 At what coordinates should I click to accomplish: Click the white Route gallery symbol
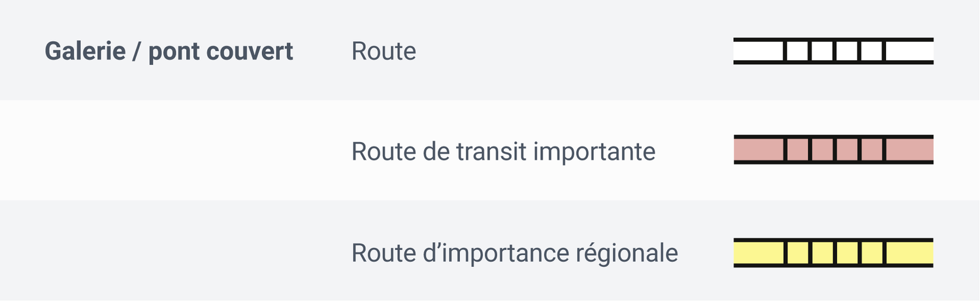tap(833, 51)
